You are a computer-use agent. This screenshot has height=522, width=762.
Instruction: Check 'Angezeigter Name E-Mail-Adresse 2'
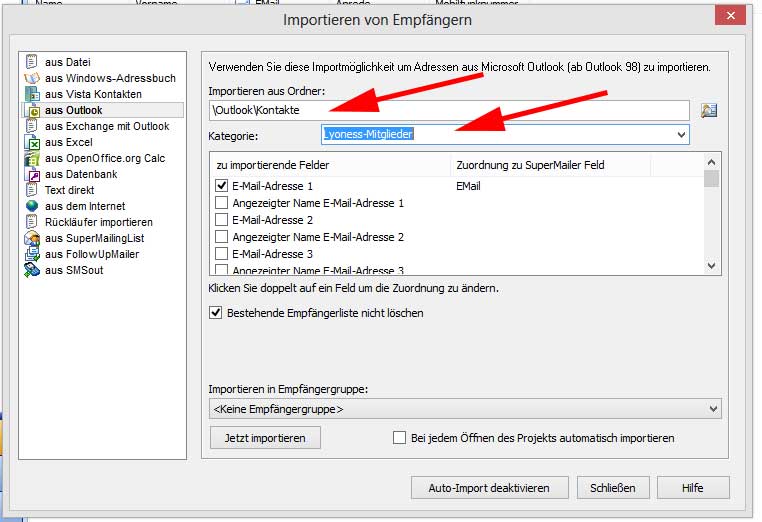click(x=222, y=236)
